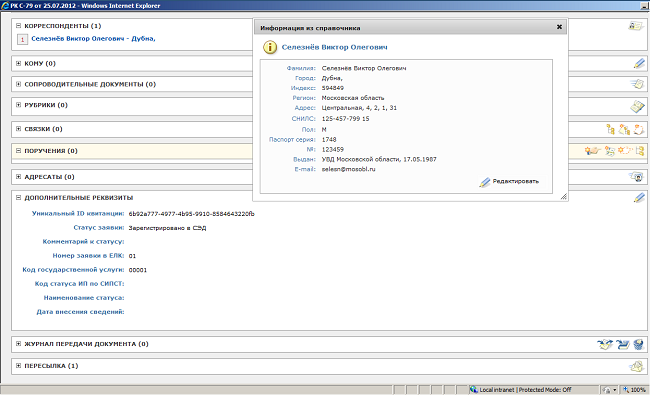Screen dimensions: 650x395
Task: Click the Наименование статуса label
Action: click(84, 298)
